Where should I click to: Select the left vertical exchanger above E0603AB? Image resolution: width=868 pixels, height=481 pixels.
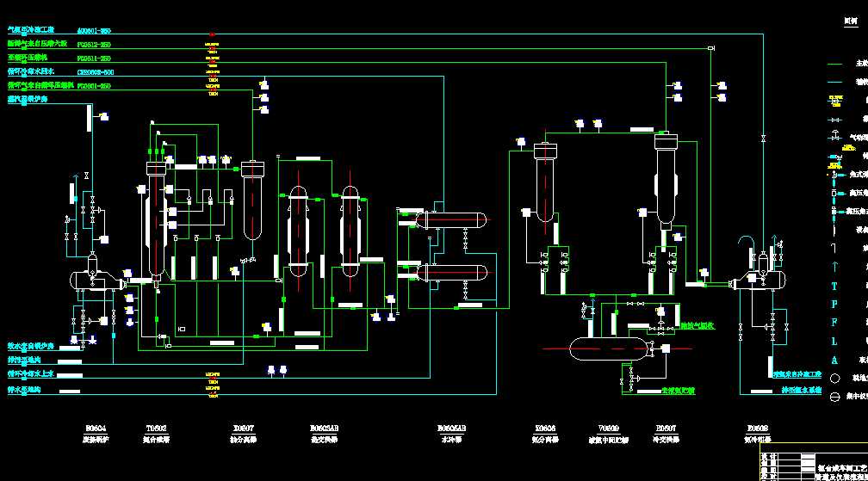pos(298,231)
